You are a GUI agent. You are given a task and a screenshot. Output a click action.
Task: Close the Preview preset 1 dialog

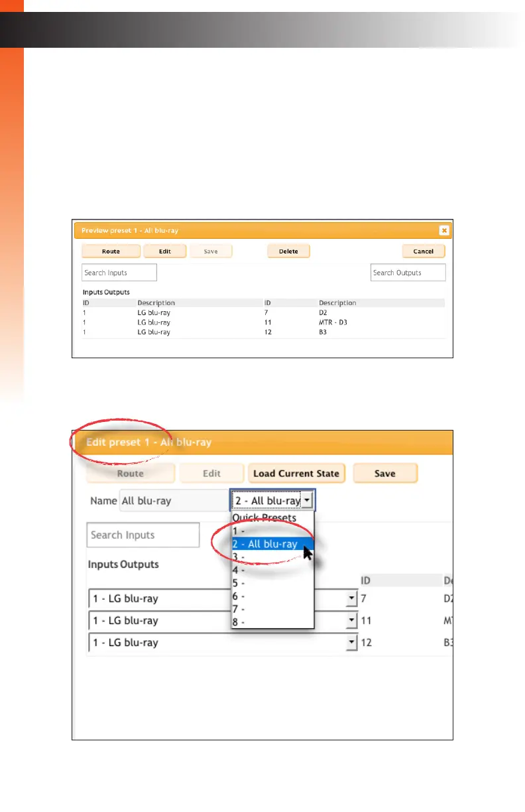(x=444, y=231)
